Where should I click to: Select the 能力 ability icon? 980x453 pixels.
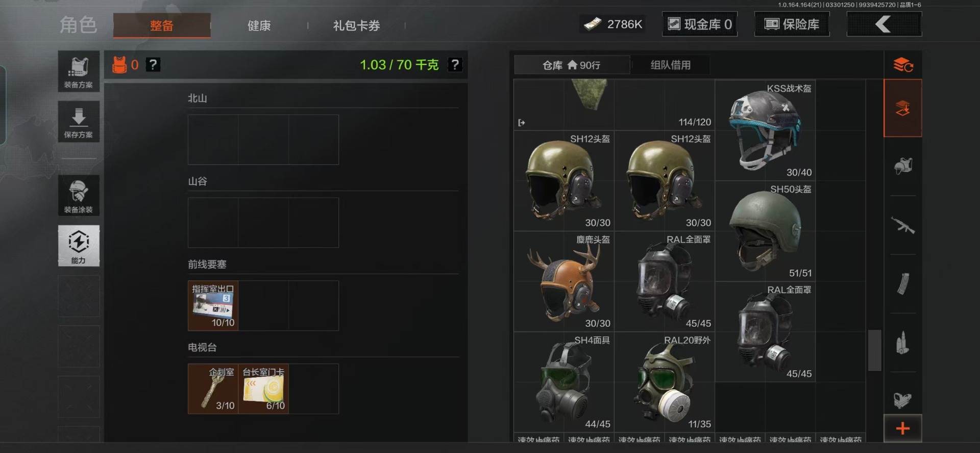tap(78, 246)
